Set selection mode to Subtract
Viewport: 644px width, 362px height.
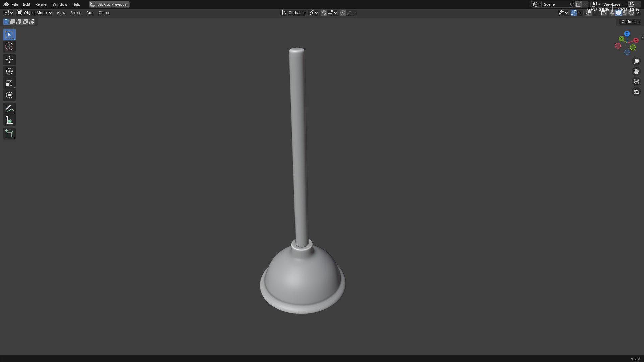pyautogui.click(x=19, y=22)
